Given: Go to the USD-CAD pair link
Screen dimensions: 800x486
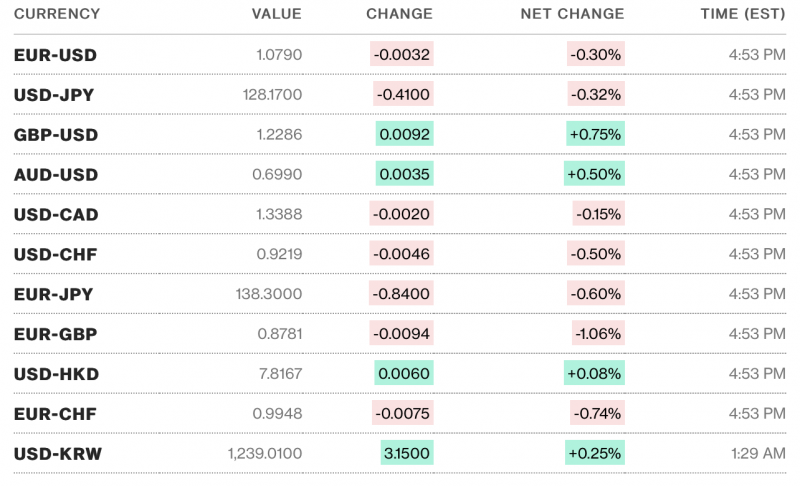Looking at the screenshot, I should pos(56,214).
